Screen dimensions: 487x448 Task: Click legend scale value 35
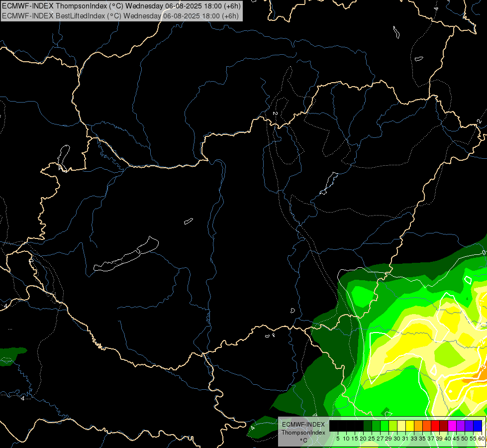point(423,439)
